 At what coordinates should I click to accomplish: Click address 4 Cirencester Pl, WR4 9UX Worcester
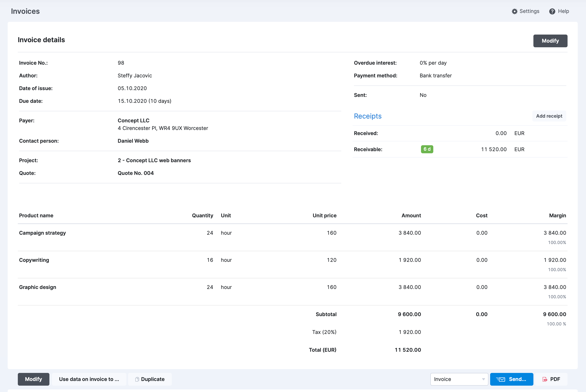(163, 128)
